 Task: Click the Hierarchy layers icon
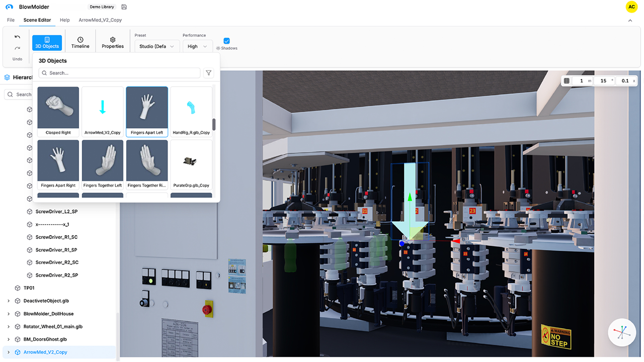pos(7,77)
